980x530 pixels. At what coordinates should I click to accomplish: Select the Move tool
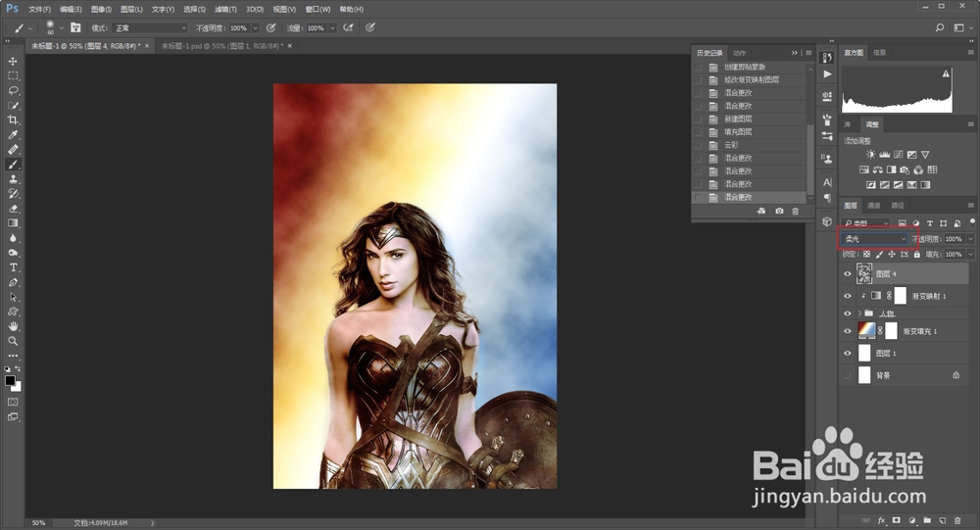point(13,62)
